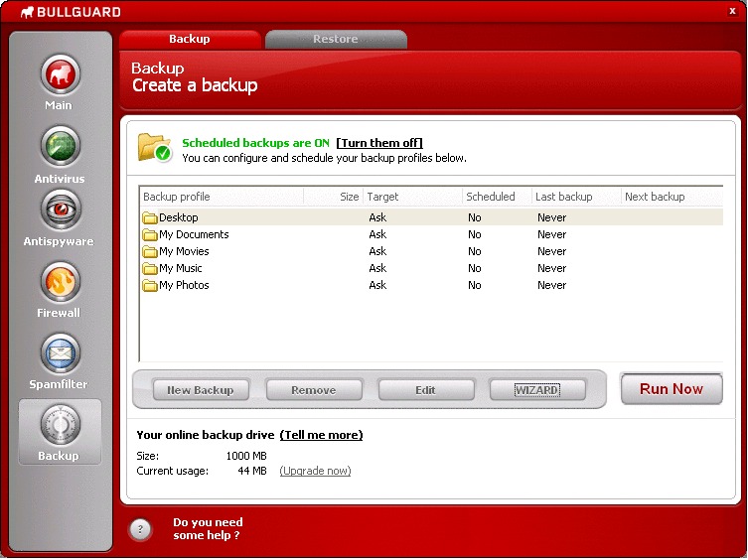Sort by Last backup column header

pos(576,197)
